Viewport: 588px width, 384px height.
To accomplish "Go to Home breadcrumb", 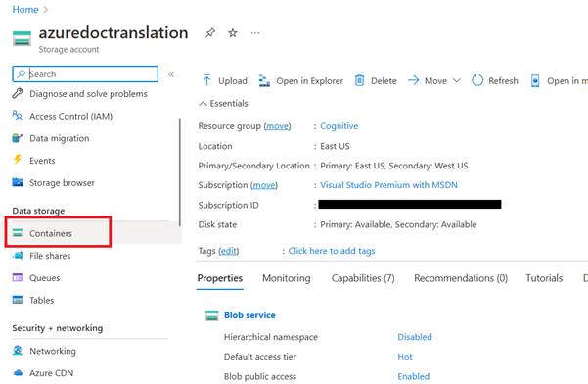I will click(x=25, y=9).
